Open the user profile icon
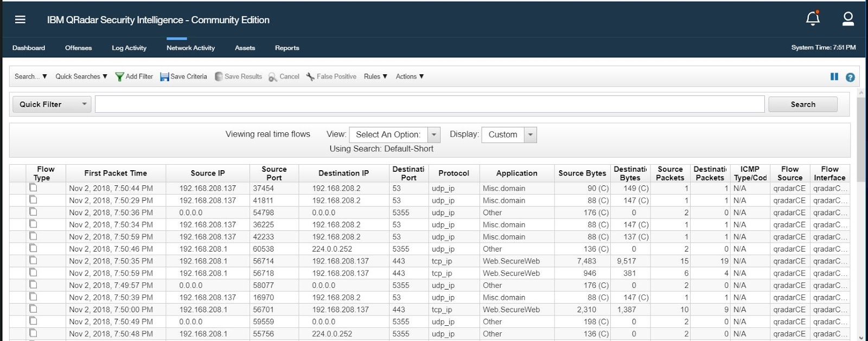This screenshot has height=341, width=868. (848, 19)
